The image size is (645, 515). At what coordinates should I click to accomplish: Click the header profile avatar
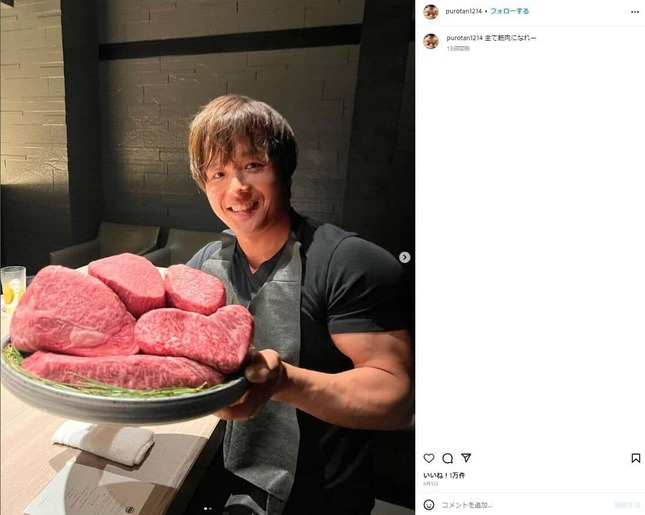point(431,12)
